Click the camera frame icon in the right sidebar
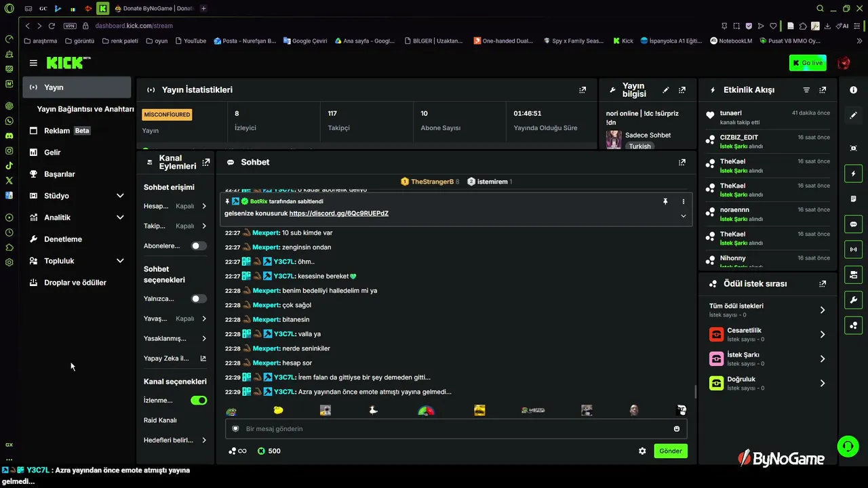Screen dimensions: 868x488 point(853,148)
